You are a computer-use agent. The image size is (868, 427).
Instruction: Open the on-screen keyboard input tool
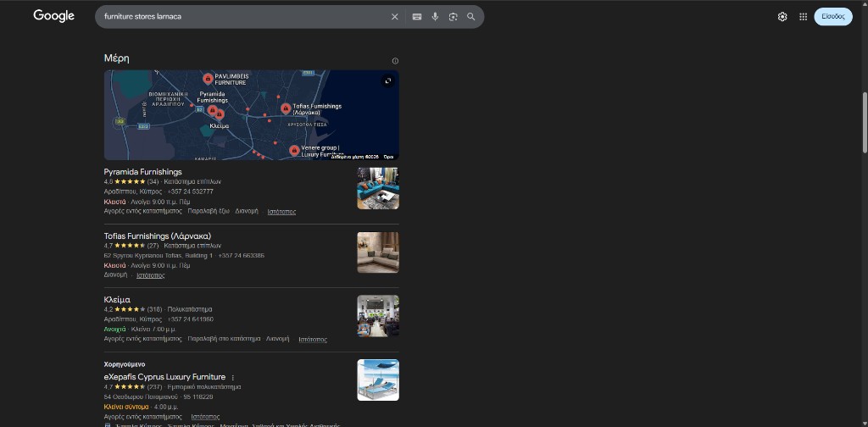click(x=417, y=17)
